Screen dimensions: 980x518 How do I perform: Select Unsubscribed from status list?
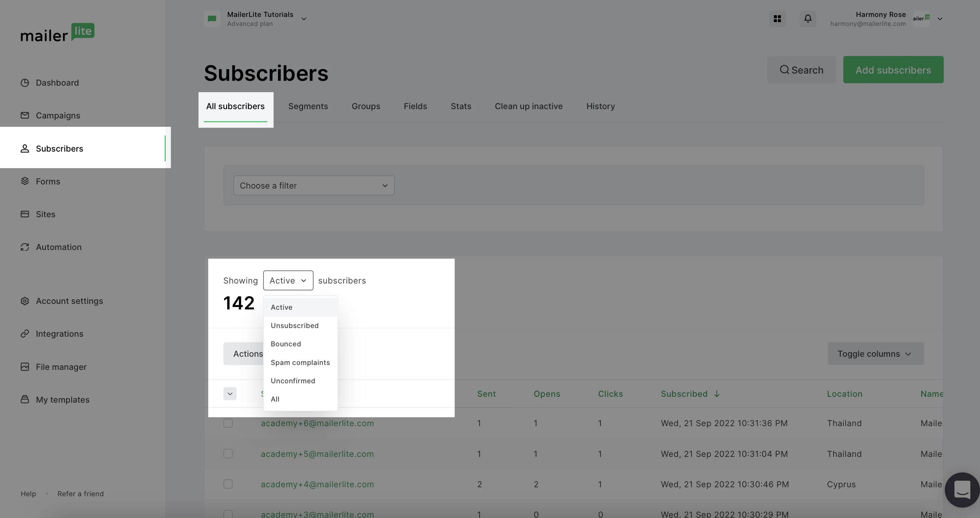pyautogui.click(x=295, y=326)
